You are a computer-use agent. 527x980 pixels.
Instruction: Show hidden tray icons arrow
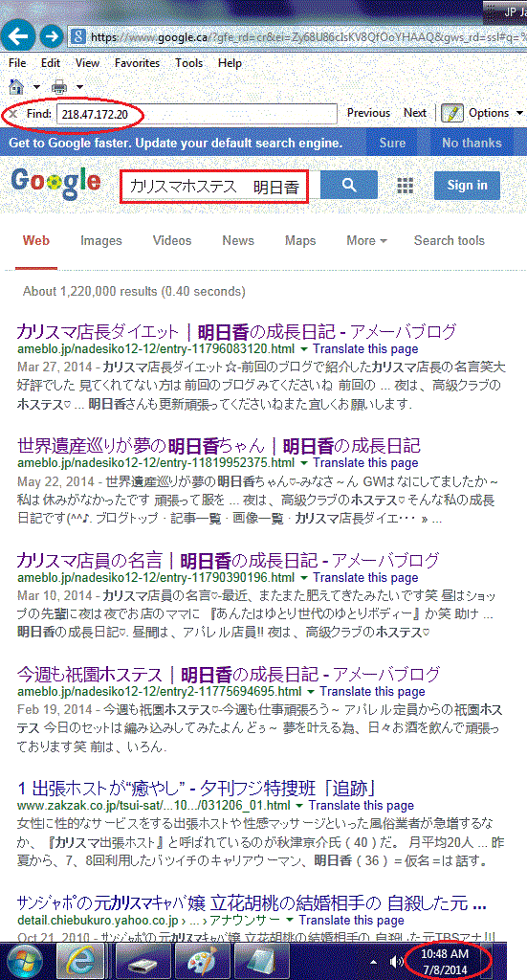[374, 962]
